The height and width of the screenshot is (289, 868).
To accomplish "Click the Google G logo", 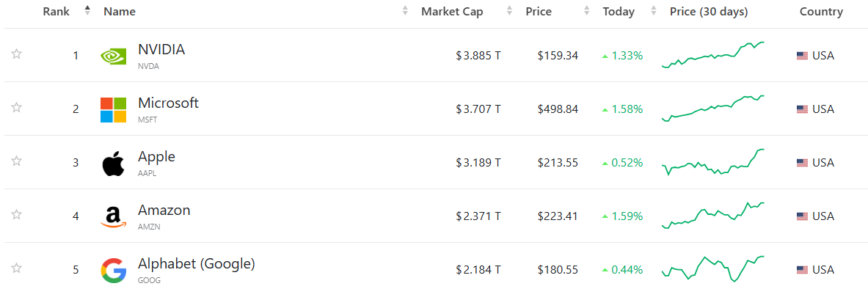I will (x=113, y=270).
